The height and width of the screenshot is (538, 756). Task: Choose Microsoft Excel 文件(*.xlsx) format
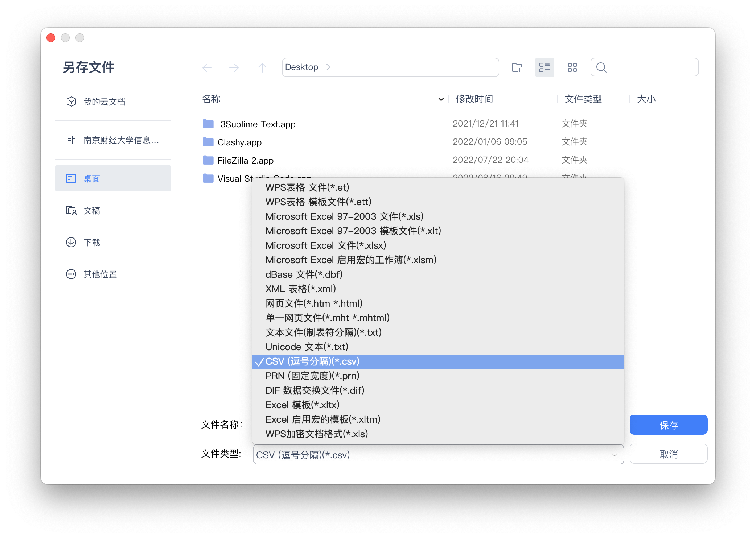point(325,245)
